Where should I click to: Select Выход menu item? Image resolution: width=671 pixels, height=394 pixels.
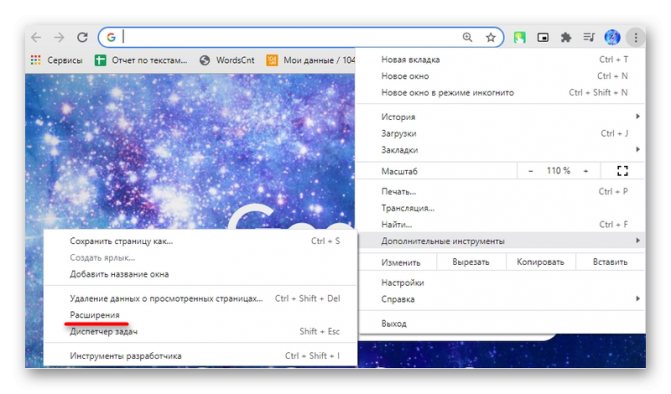[501, 323]
